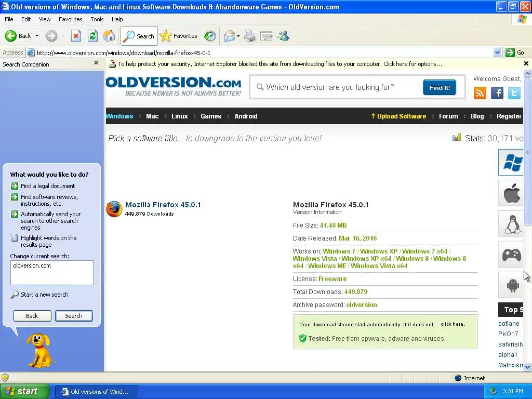This screenshot has width=532, height=399.
Task: Click the Firefox logo icon
Action: point(114,209)
